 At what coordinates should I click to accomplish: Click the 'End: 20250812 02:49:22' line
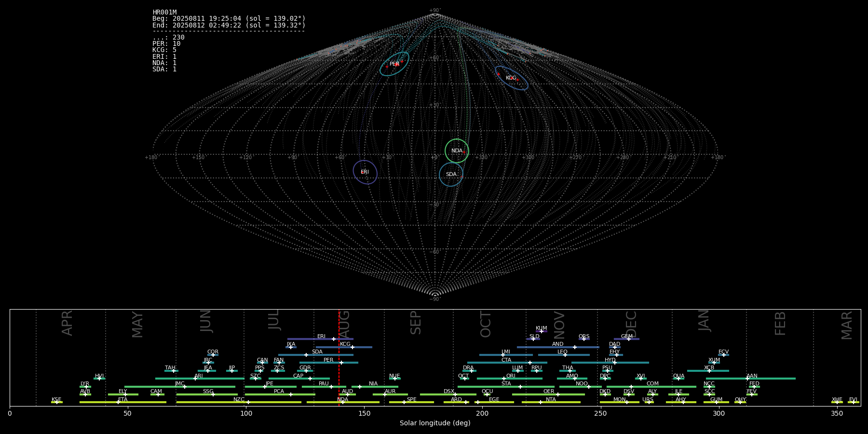click(229, 25)
